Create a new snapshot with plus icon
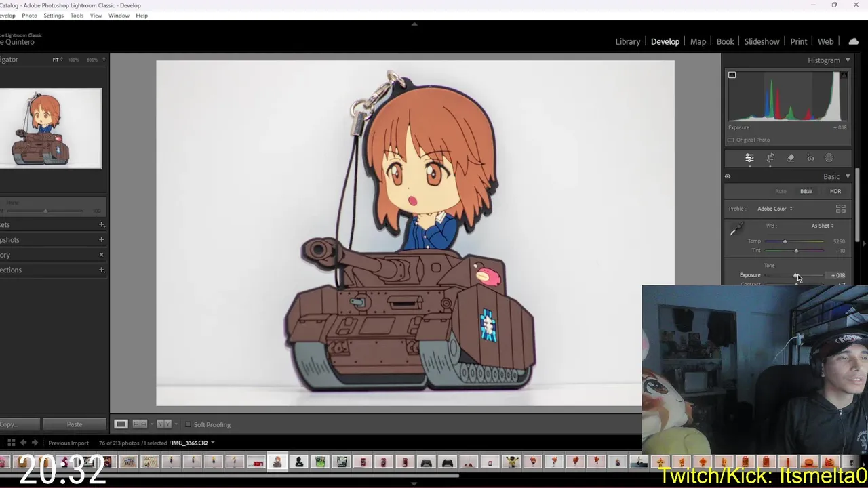 [x=101, y=239]
